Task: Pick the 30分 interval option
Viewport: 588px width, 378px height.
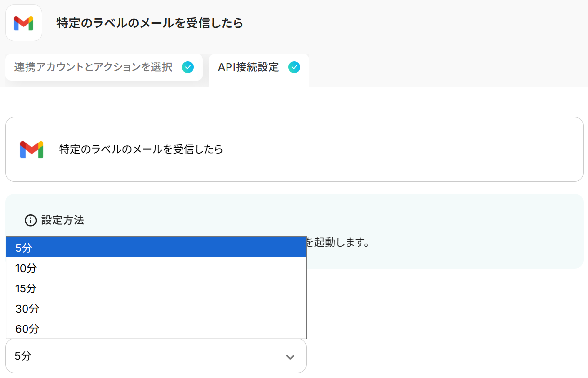Action: point(156,309)
